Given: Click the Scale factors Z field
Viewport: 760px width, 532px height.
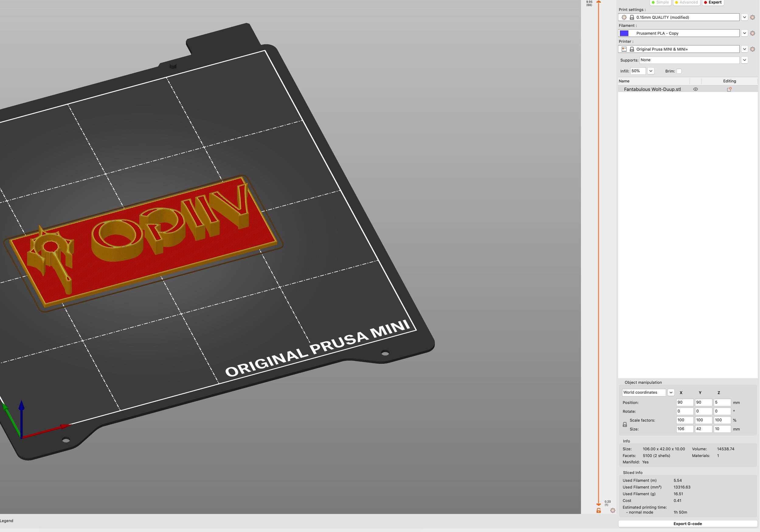Looking at the screenshot, I should point(722,420).
